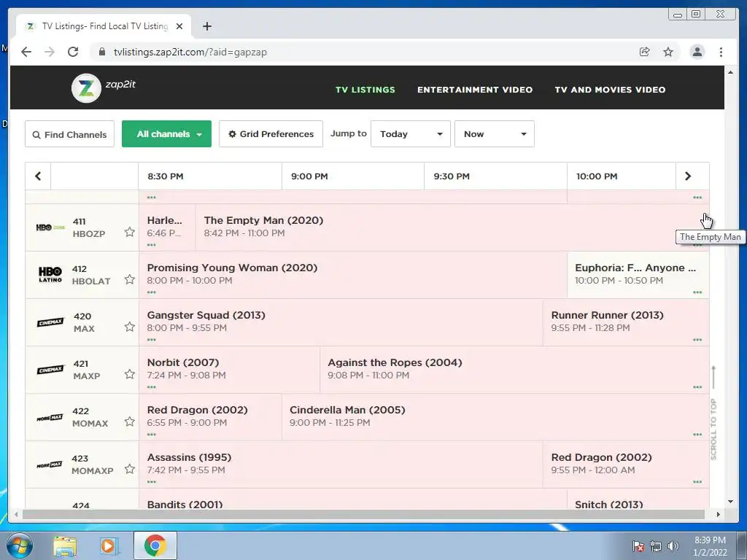The height and width of the screenshot is (560, 747).
Task: Go back with browser back arrow
Action: [26, 52]
